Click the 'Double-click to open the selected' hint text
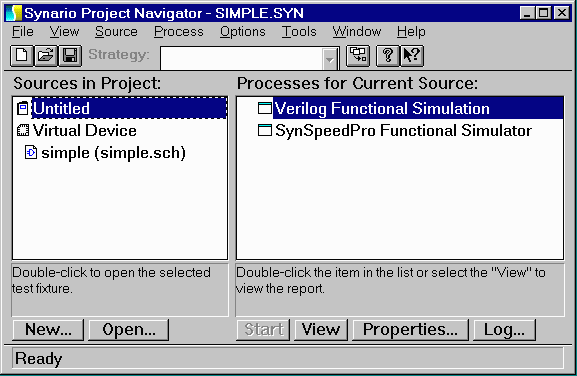Screen dimensions: 577x376 [x=111, y=273]
